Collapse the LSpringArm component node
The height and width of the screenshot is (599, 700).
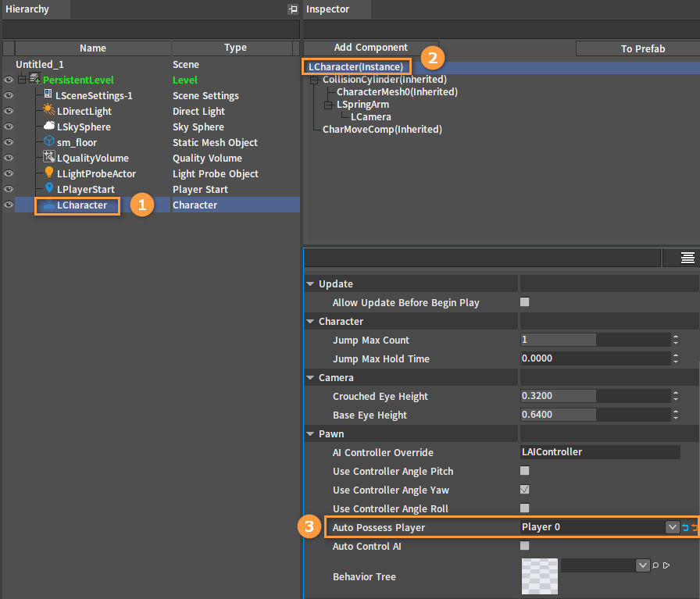[x=328, y=105]
